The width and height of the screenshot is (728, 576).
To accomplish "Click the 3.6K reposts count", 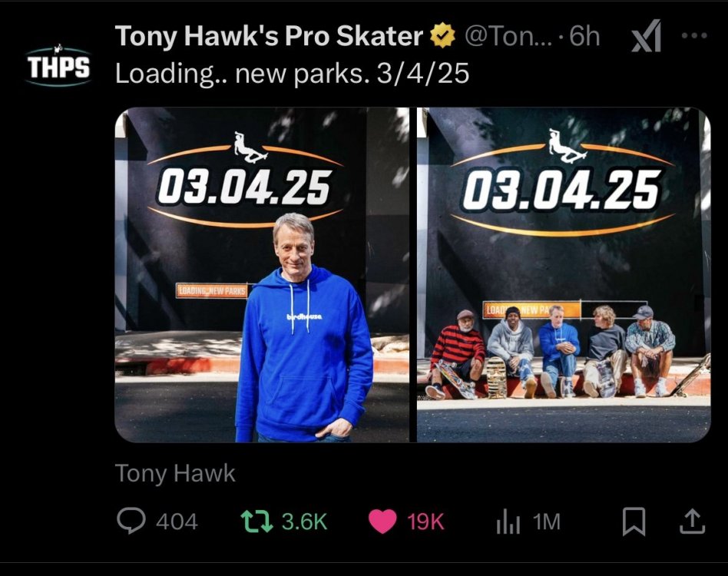I will click(x=304, y=522).
